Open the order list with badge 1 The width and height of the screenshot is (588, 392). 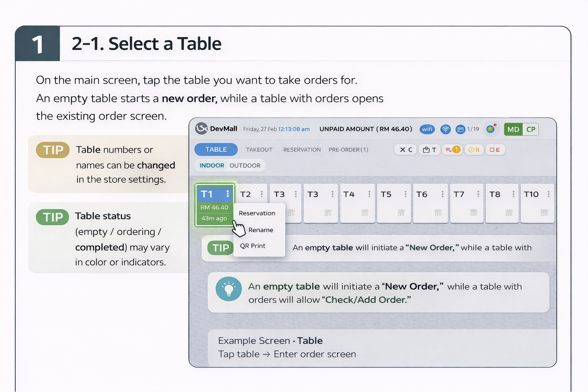point(452,150)
